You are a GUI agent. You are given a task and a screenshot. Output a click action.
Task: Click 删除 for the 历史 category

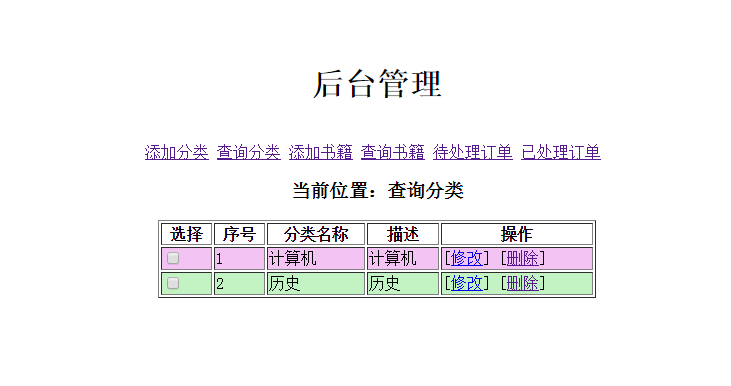522,283
